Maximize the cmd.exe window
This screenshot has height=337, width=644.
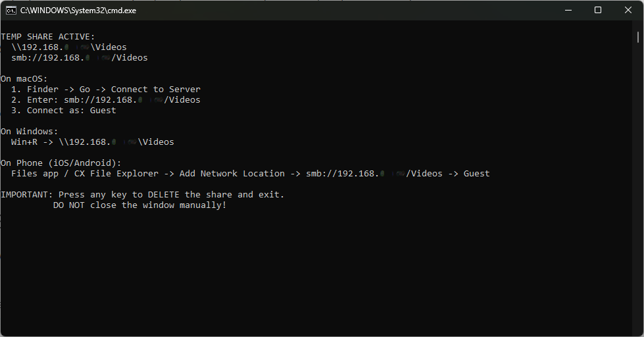point(598,10)
